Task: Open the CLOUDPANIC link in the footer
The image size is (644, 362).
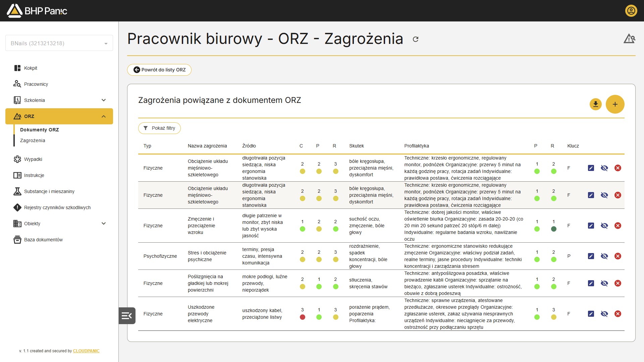Action: coord(86,351)
